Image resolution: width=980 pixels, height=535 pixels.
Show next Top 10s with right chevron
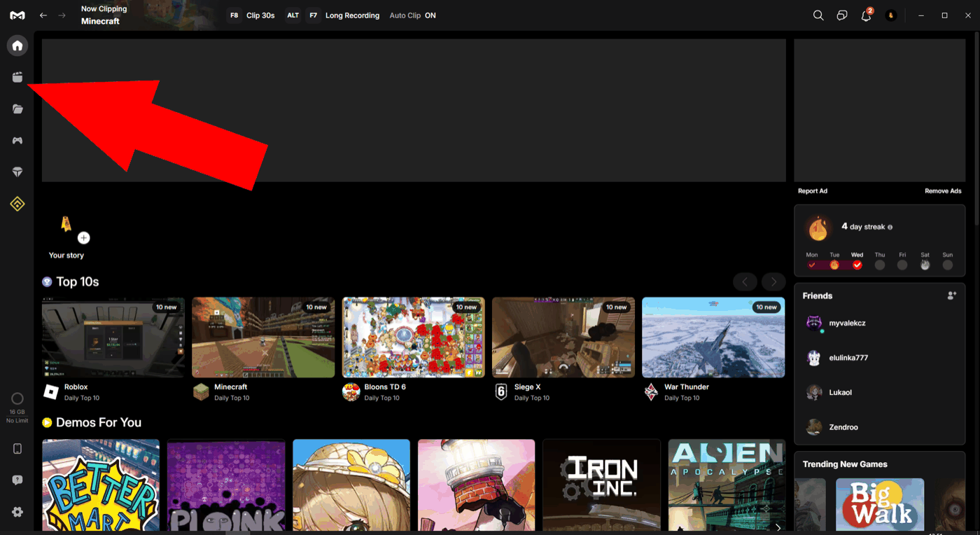(x=773, y=282)
